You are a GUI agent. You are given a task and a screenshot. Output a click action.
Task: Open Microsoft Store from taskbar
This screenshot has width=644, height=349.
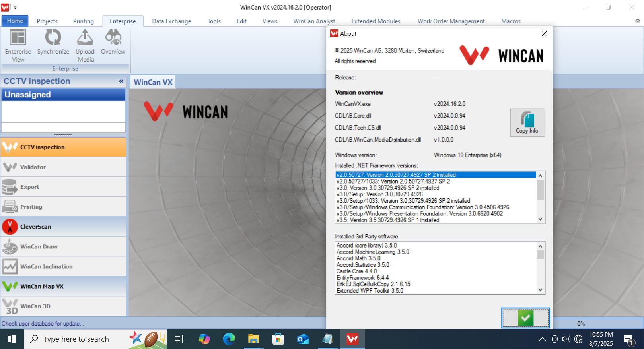278,339
